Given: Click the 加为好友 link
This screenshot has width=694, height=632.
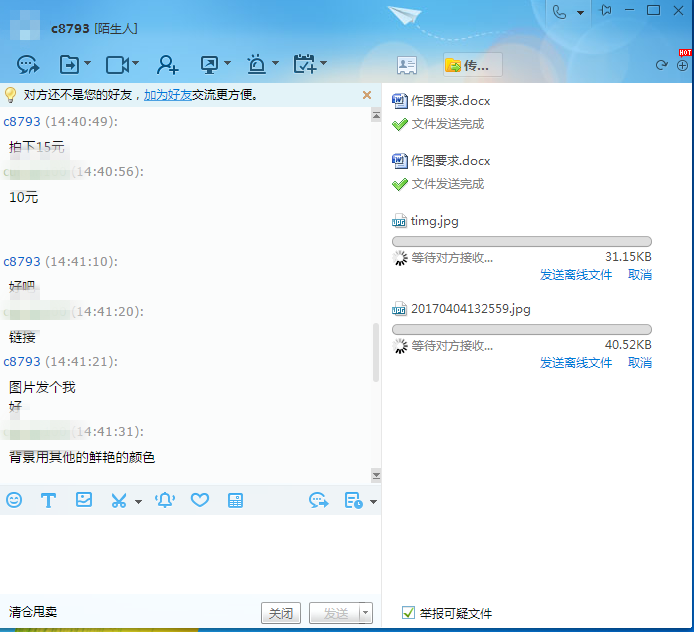Looking at the screenshot, I should coord(169,95).
